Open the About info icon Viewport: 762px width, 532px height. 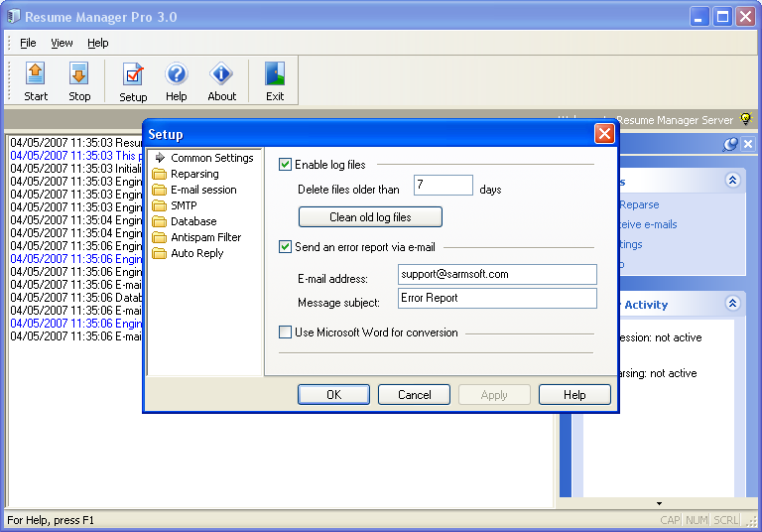click(x=221, y=73)
